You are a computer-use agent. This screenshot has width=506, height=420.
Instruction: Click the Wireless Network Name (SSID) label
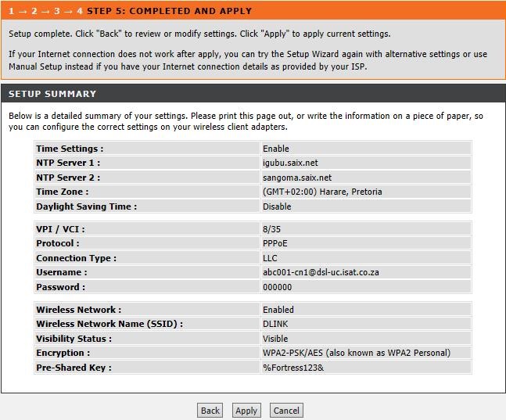[109, 324]
